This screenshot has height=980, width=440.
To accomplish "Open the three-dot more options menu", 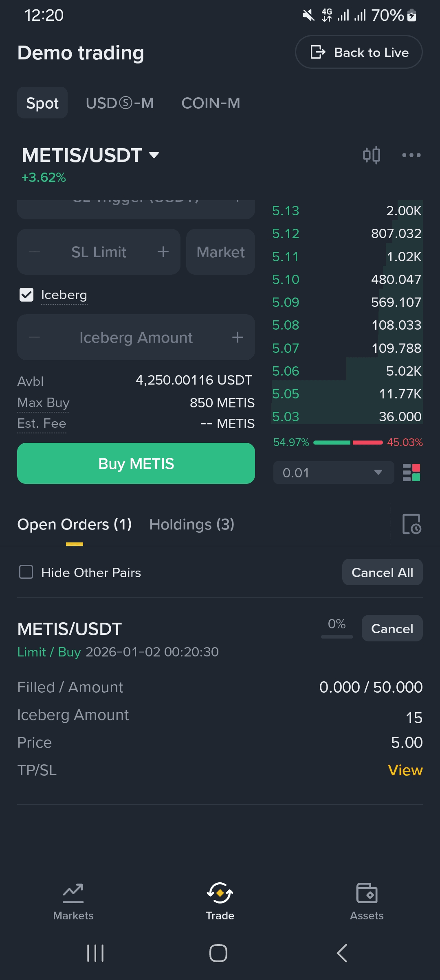I will [411, 155].
